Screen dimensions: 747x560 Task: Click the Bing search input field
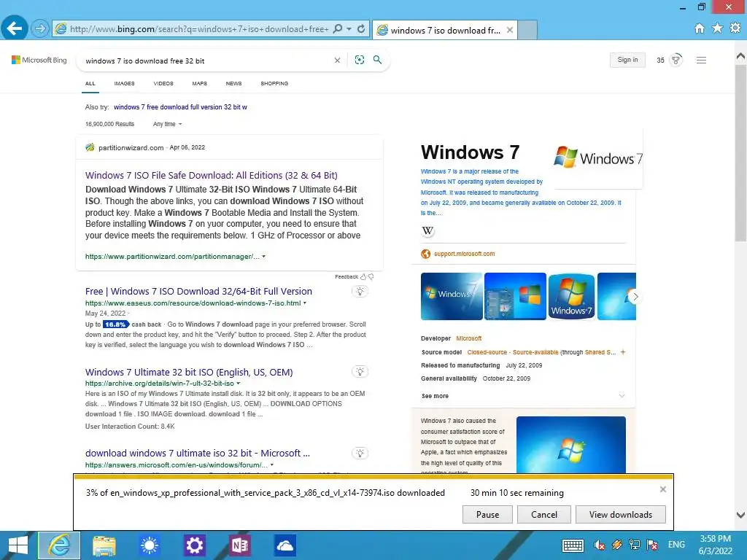point(207,61)
